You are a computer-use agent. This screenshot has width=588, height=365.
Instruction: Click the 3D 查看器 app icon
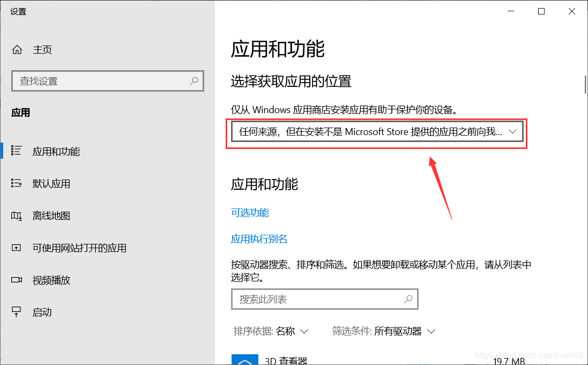244,360
